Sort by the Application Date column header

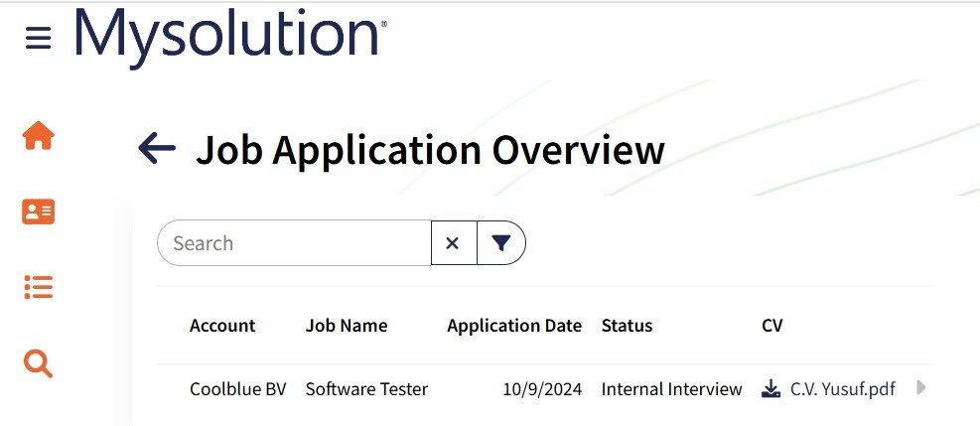(514, 326)
